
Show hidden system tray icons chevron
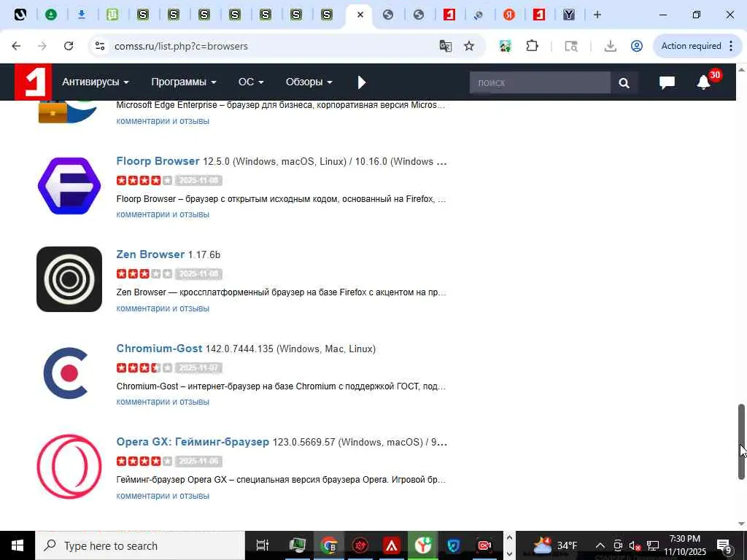point(600,545)
